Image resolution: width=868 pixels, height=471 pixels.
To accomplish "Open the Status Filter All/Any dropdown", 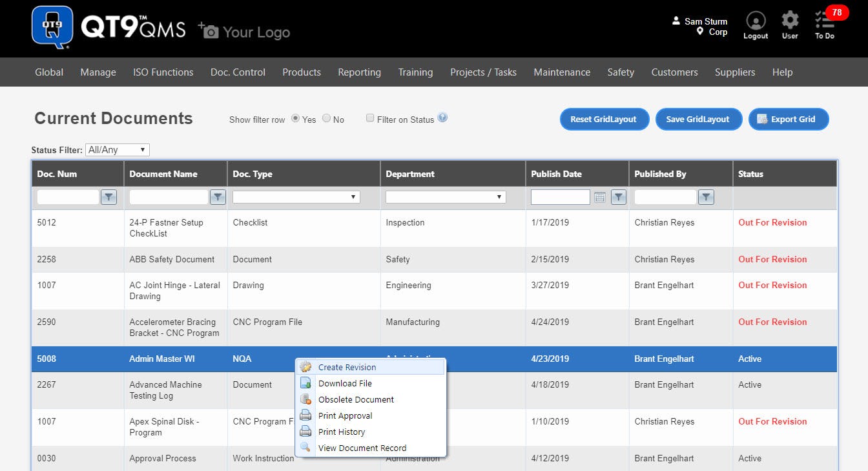I will 117,150.
